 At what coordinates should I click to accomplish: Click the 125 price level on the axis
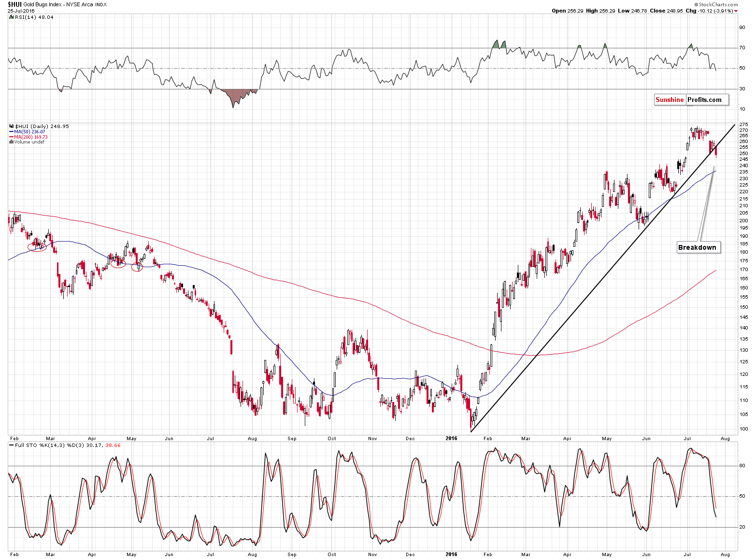pos(743,362)
